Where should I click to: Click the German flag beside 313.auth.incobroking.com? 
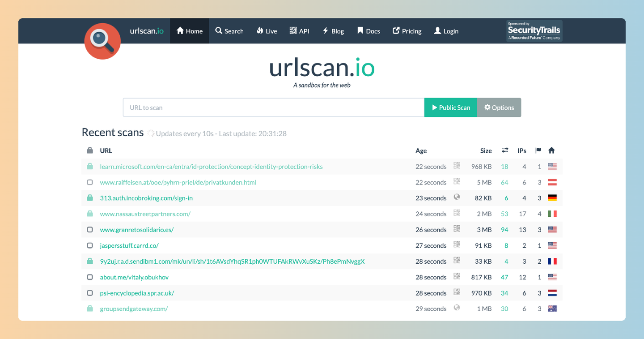(552, 197)
